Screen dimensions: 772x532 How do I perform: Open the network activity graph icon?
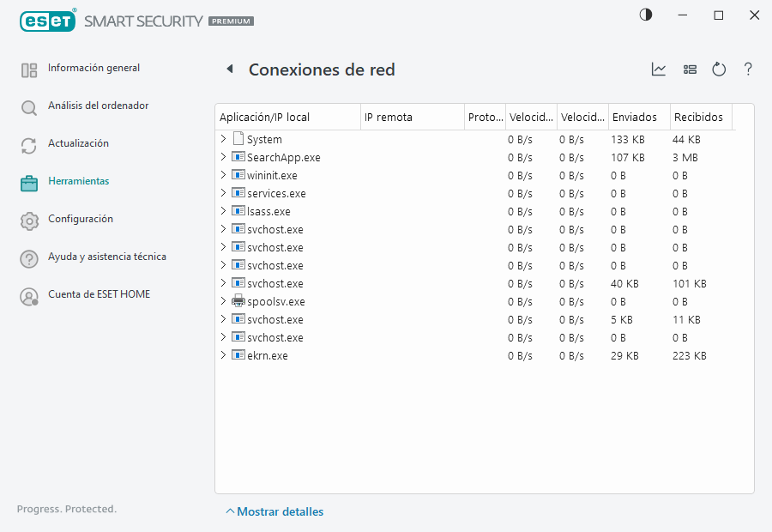click(659, 70)
